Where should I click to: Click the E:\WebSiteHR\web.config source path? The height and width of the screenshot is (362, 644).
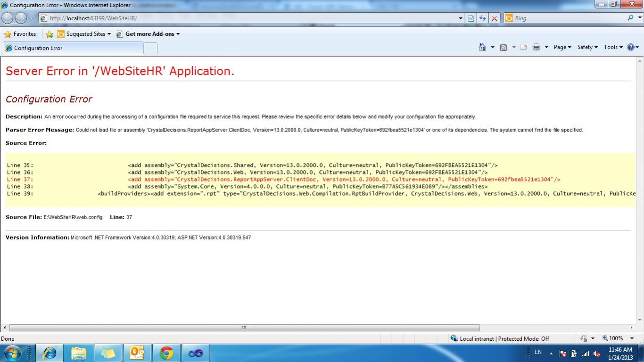click(73, 217)
